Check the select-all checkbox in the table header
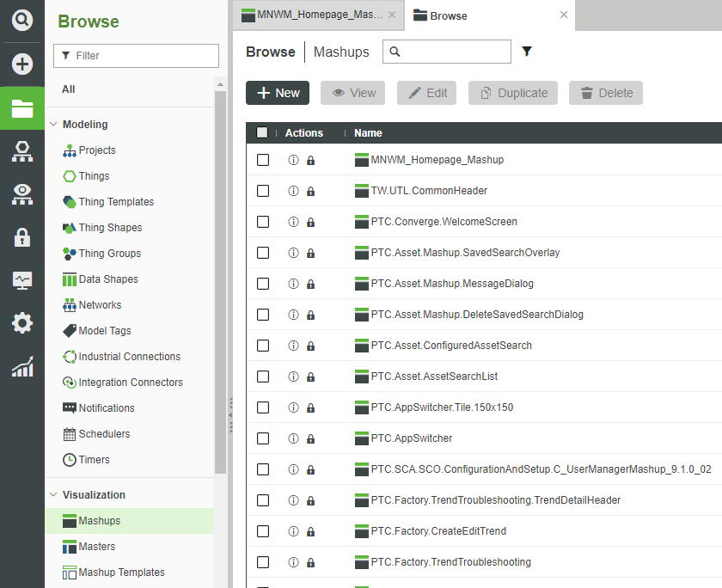Viewport: 722px width, 588px height. coord(262,133)
